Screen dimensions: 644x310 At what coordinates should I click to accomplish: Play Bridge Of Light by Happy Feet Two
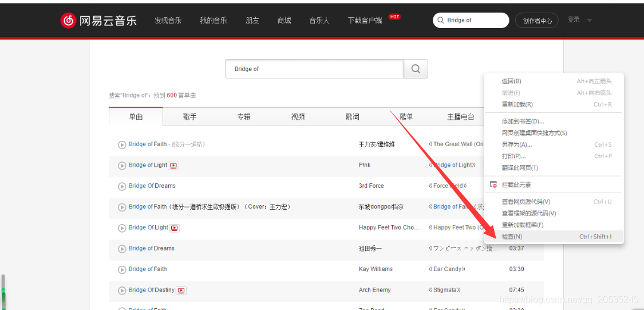tap(122, 228)
